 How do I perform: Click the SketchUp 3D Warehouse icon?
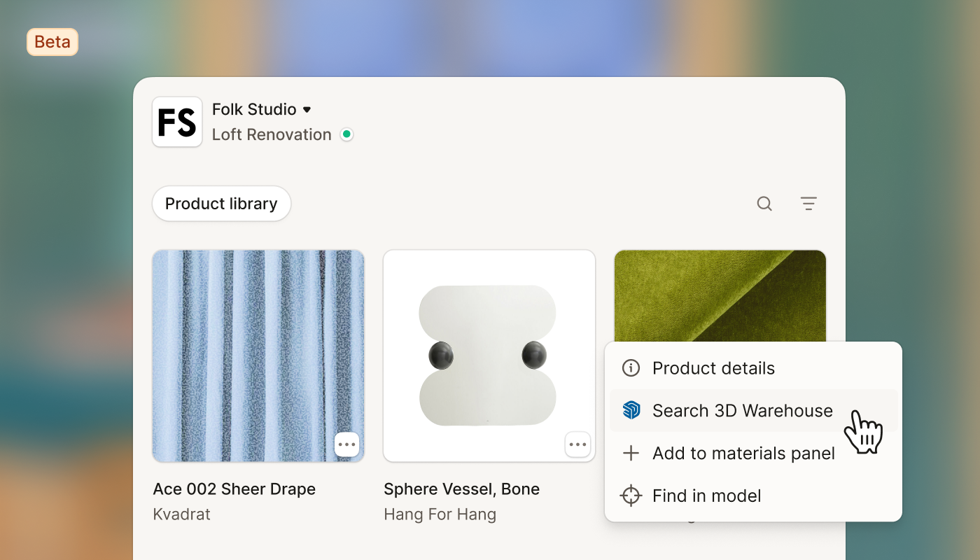pos(631,410)
